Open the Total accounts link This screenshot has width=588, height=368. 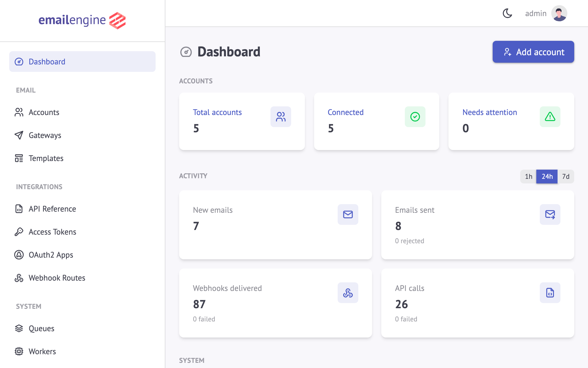217,112
